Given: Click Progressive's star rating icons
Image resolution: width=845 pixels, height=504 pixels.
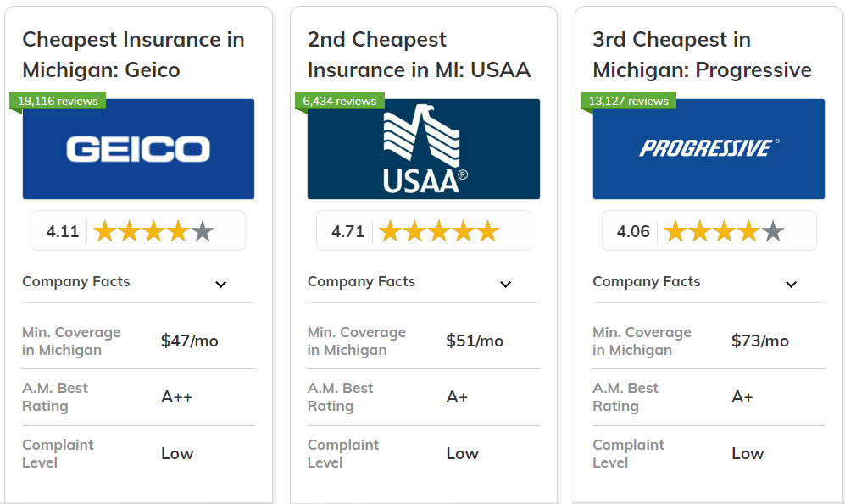Looking at the screenshot, I should coord(723,230).
